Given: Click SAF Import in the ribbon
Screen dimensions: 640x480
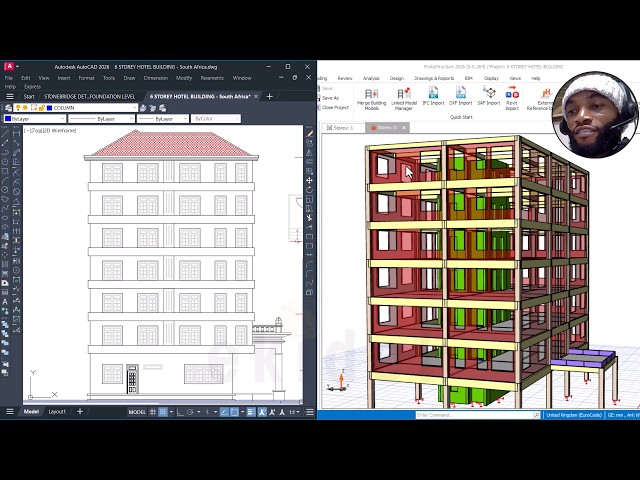Looking at the screenshot, I should click(489, 96).
